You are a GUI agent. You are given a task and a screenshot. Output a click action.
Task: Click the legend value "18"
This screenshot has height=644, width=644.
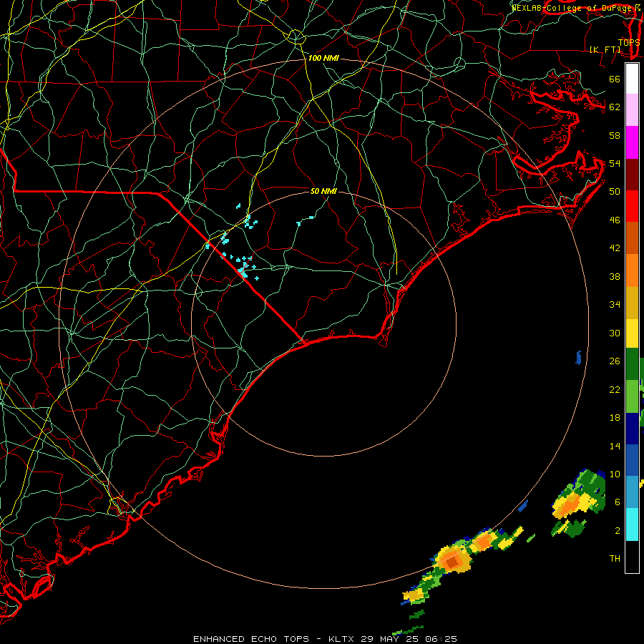615,418
